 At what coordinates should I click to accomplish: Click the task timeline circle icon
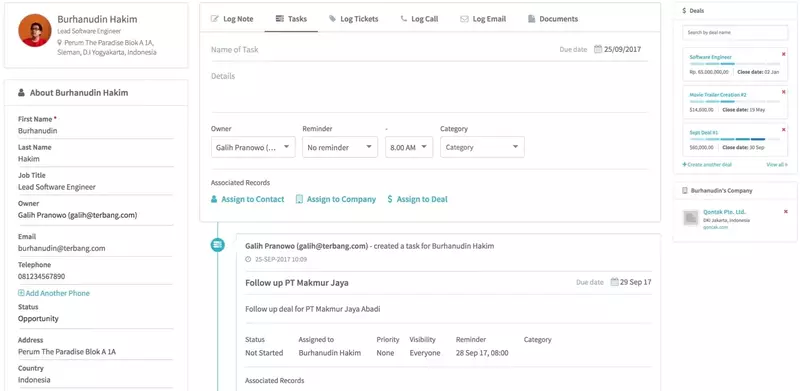point(218,245)
